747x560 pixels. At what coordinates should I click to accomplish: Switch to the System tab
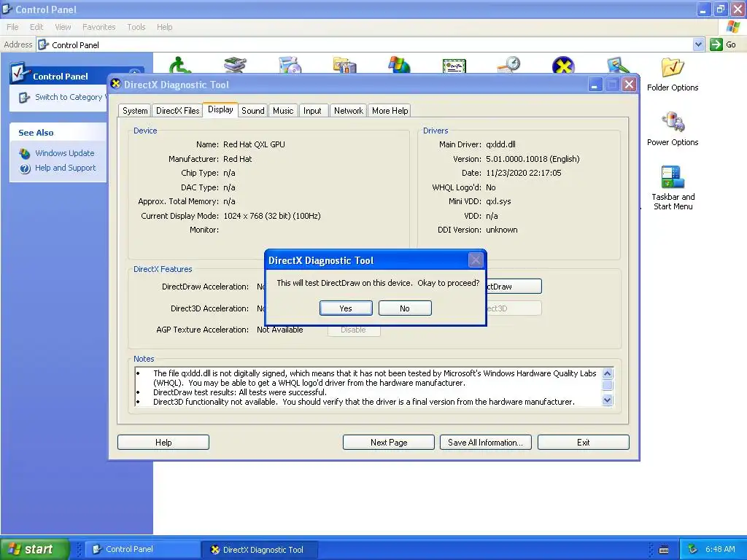point(135,111)
